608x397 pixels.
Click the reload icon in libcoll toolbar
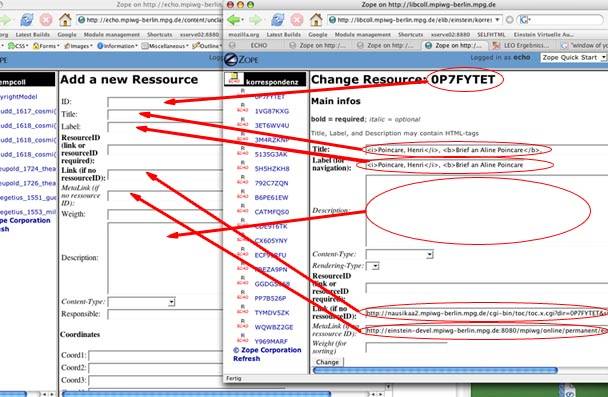click(278, 19)
